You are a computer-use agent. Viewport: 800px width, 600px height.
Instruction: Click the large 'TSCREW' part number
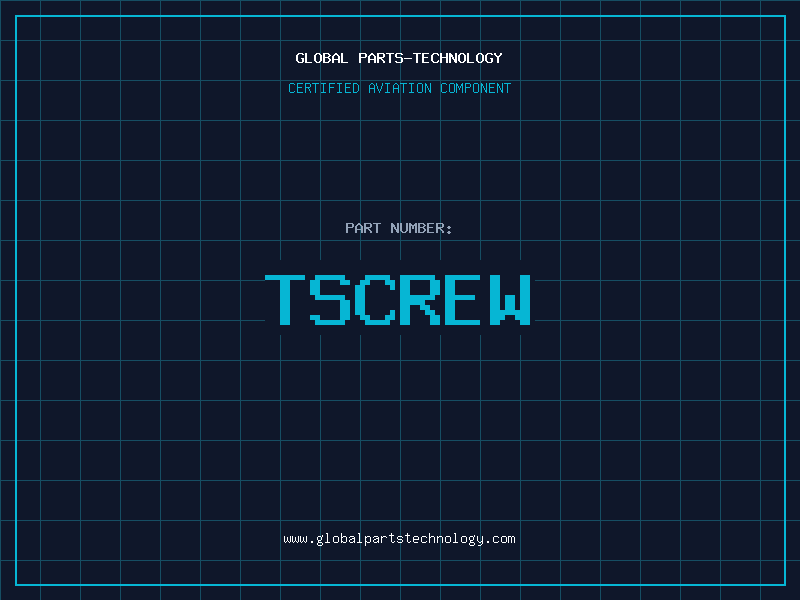click(x=398, y=300)
